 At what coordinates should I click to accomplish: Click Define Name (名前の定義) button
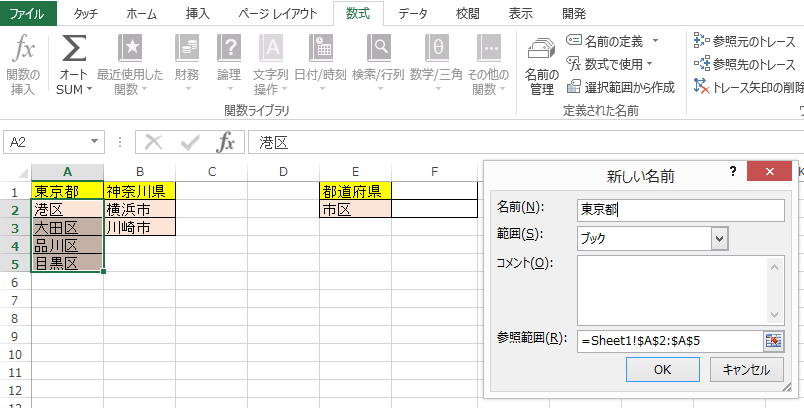pos(605,40)
